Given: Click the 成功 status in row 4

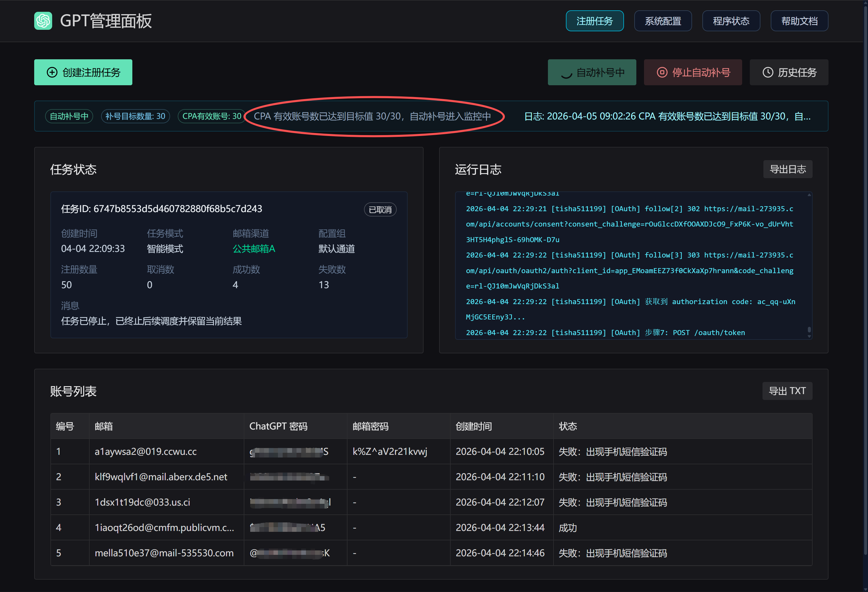Looking at the screenshot, I should [568, 528].
